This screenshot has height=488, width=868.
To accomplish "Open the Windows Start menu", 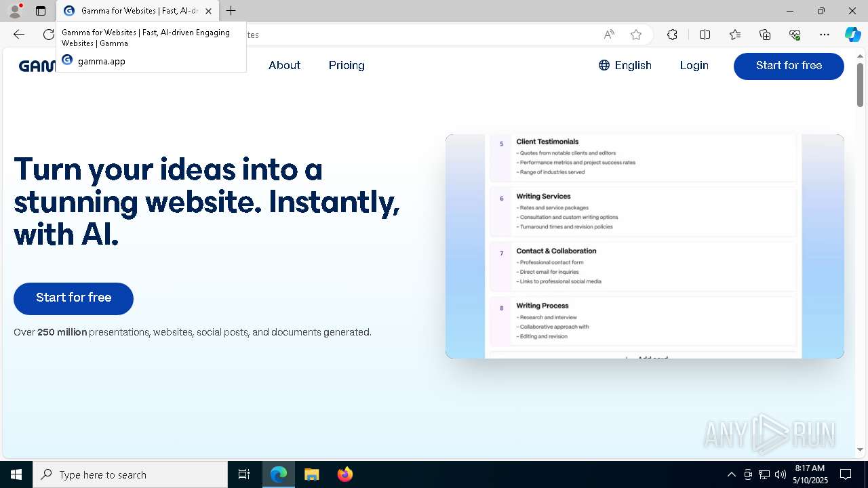I will click(x=16, y=474).
